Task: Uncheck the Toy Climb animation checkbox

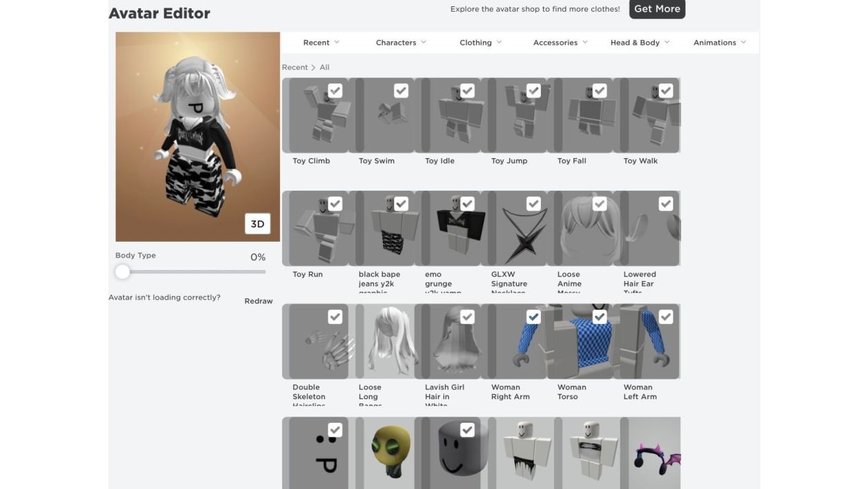Action: click(x=335, y=90)
